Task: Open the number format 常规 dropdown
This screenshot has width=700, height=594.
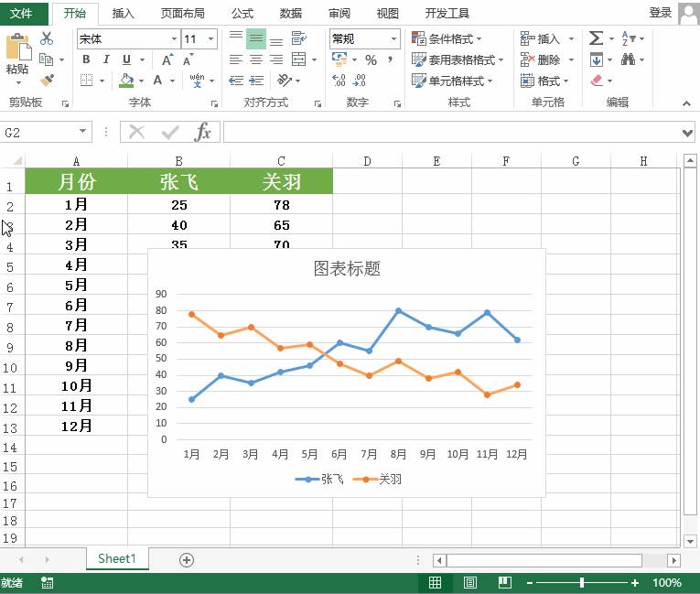Action: (x=393, y=38)
